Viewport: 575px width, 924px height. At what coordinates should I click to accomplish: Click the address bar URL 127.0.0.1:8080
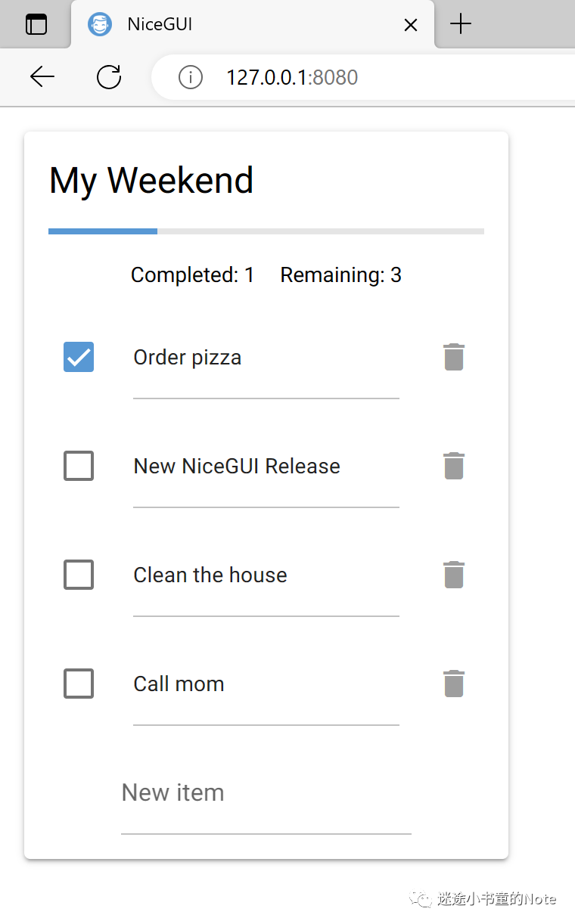point(292,77)
